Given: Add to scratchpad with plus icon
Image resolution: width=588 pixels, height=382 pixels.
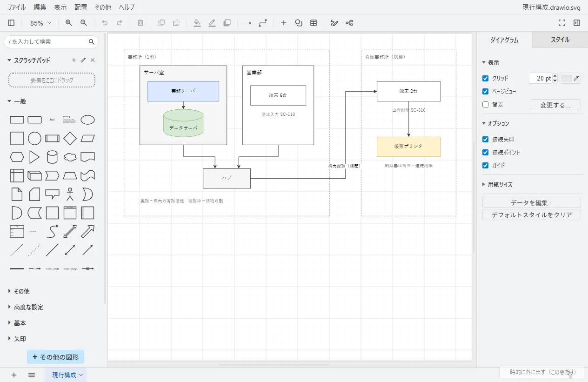Looking at the screenshot, I should tap(73, 60).
